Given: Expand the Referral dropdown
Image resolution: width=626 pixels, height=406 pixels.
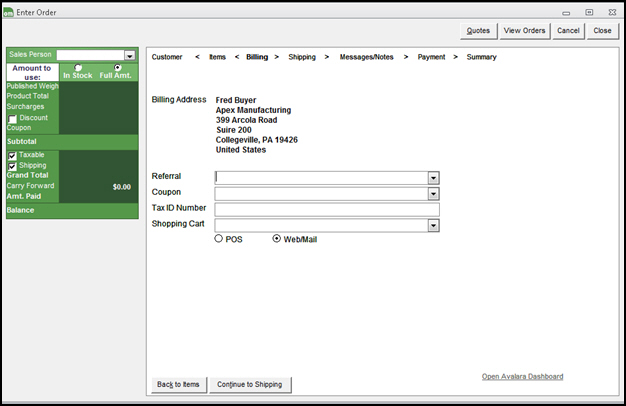Looking at the screenshot, I should (x=433, y=178).
